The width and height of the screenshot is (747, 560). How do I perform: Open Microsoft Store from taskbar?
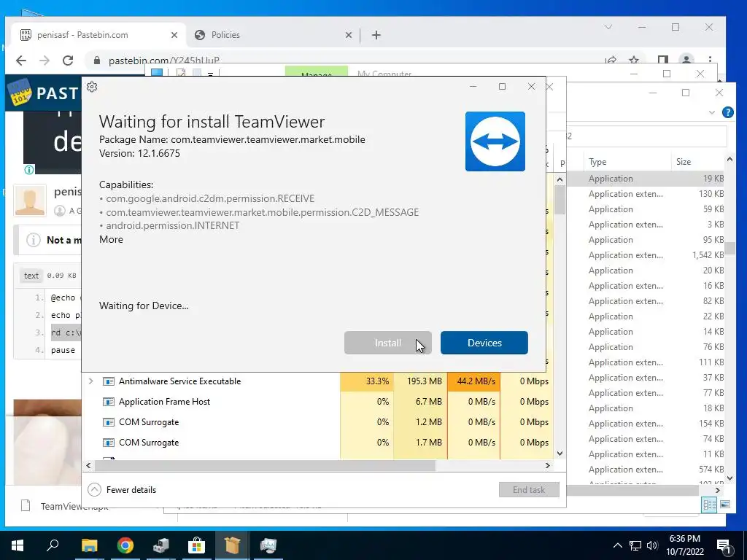[x=196, y=545]
